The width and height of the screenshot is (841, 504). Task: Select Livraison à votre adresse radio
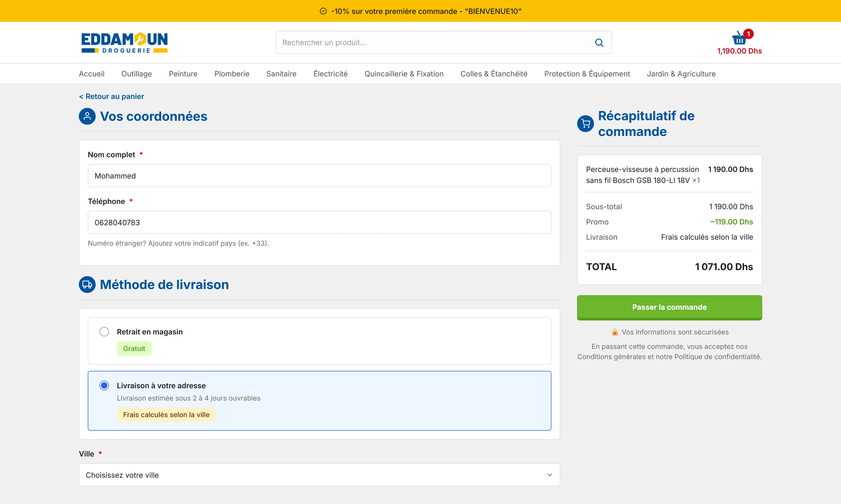click(x=104, y=385)
